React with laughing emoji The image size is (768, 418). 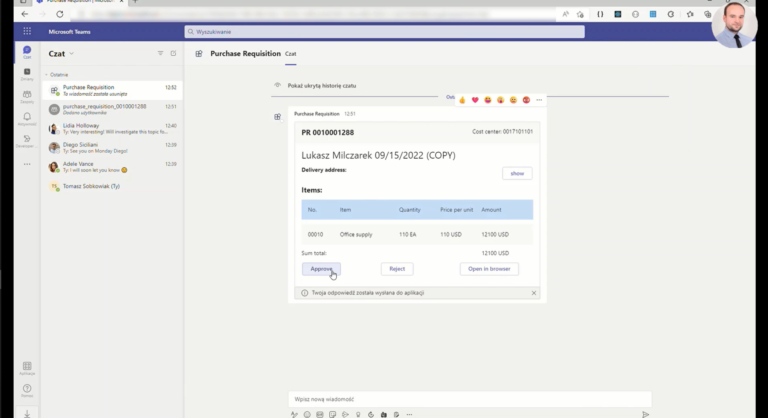[x=488, y=100]
